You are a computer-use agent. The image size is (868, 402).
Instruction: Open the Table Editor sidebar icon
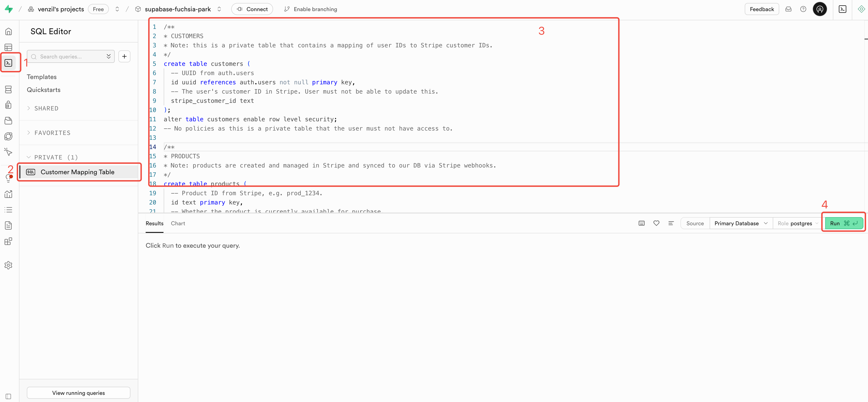(8, 47)
